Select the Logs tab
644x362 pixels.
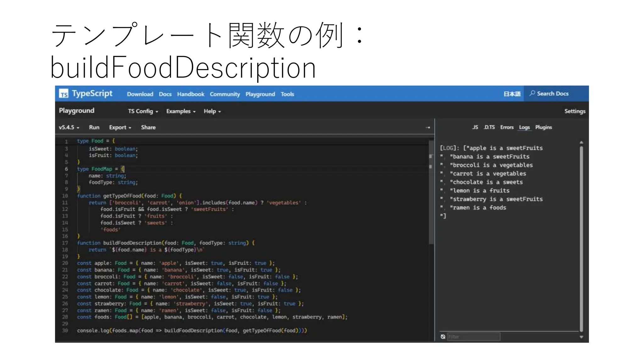(524, 127)
